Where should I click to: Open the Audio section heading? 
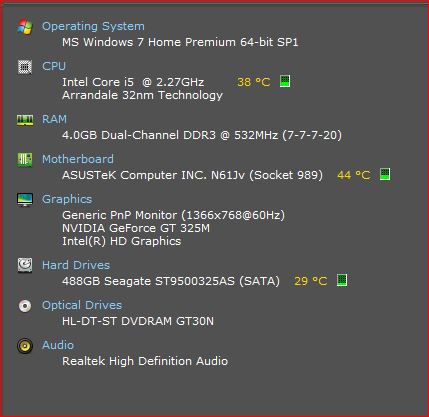click(x=58, y=345)
